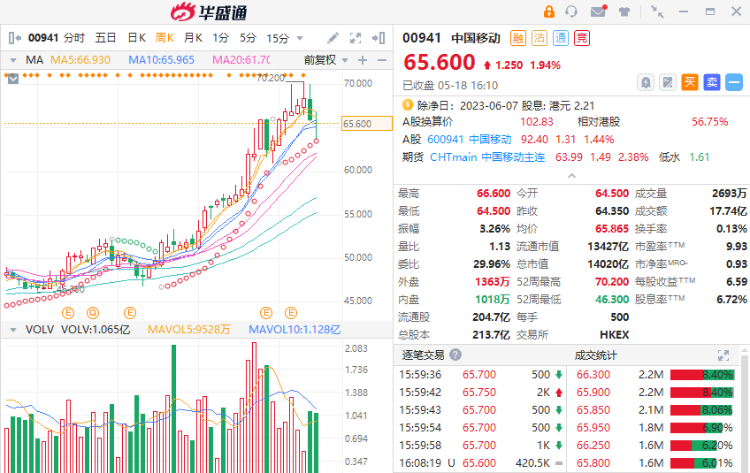Click the price alert bell icon

tap(646, 83)
